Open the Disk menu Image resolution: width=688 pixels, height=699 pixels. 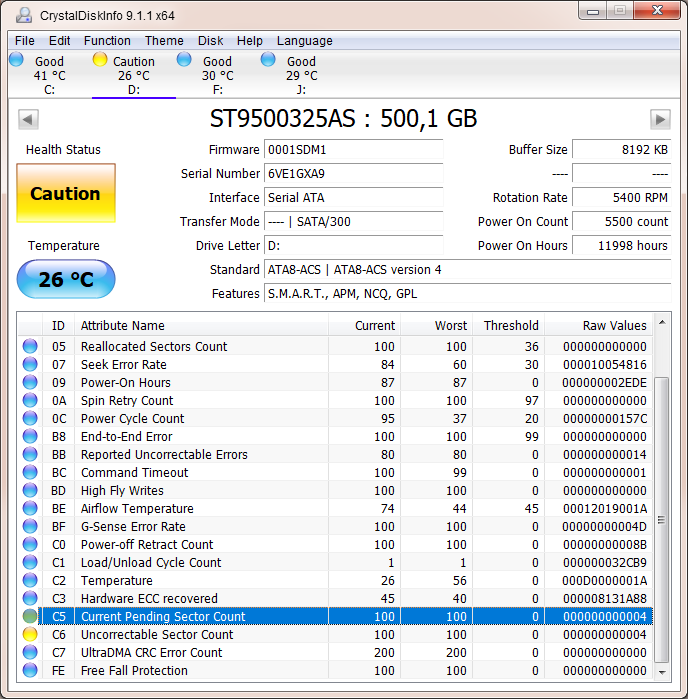(210, 41)
